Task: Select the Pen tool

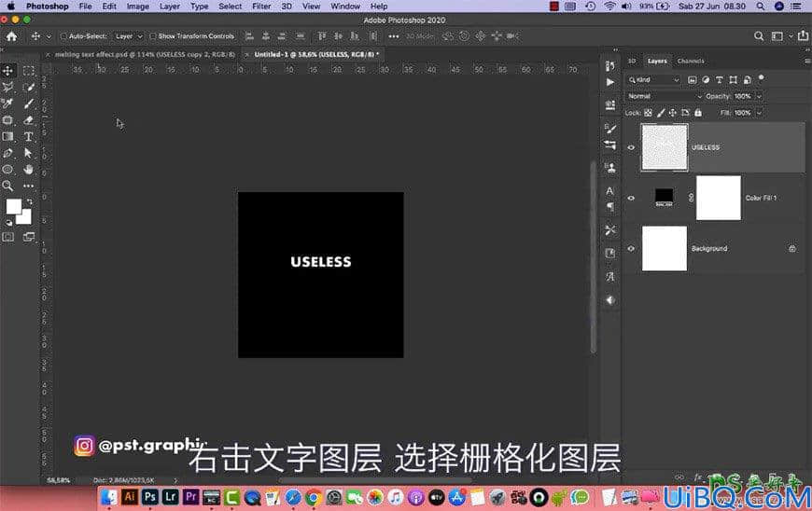Action: [x=7, y=153]
